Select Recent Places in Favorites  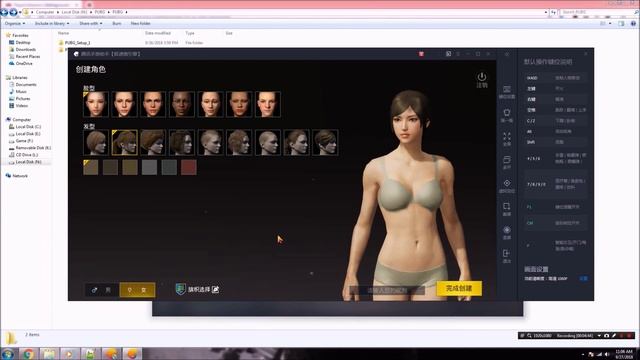click(x=28, y=56)
